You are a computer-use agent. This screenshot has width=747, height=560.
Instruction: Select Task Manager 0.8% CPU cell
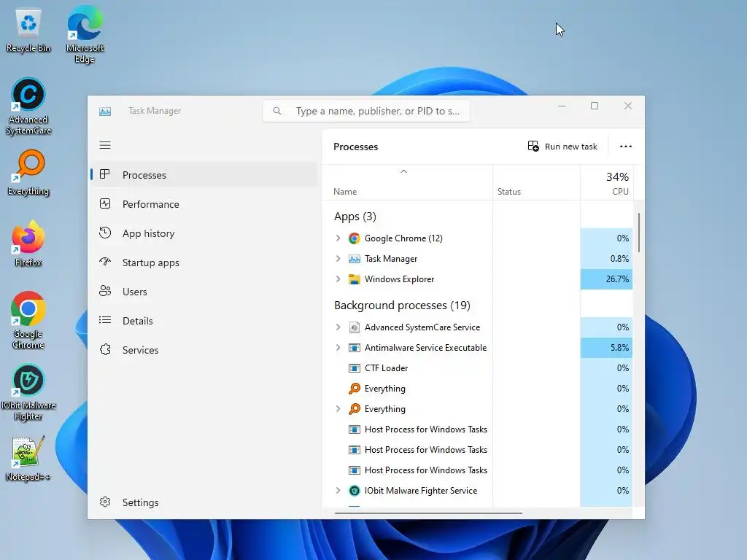[x=606, y=259]
